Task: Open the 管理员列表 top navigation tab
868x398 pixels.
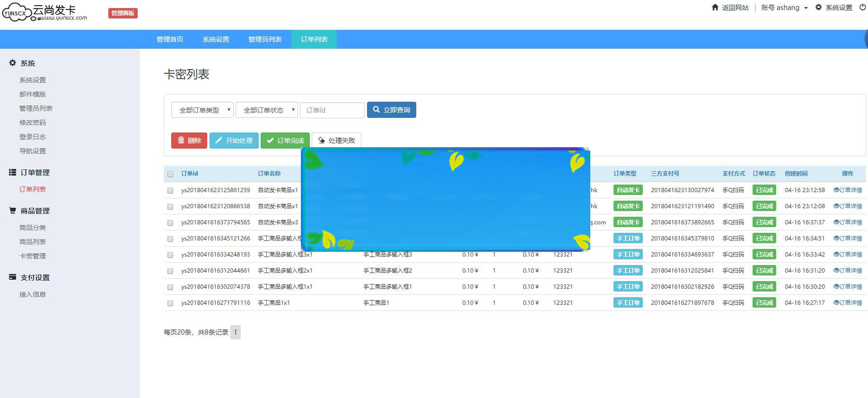Action: (265, 39)
